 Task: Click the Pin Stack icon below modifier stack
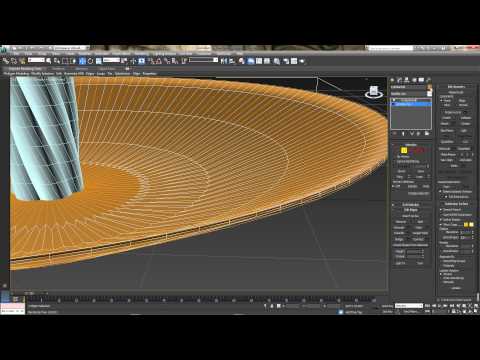(x=395, y=133)
